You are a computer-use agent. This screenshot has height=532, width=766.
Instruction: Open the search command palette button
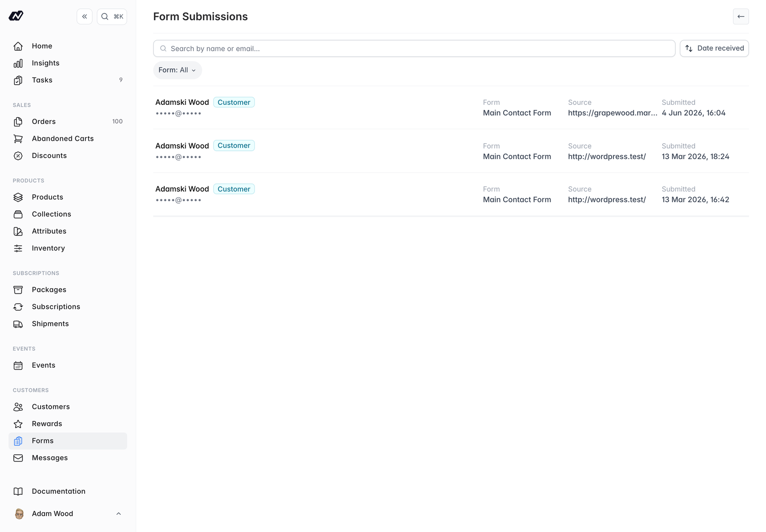click(x=112, y=17)
